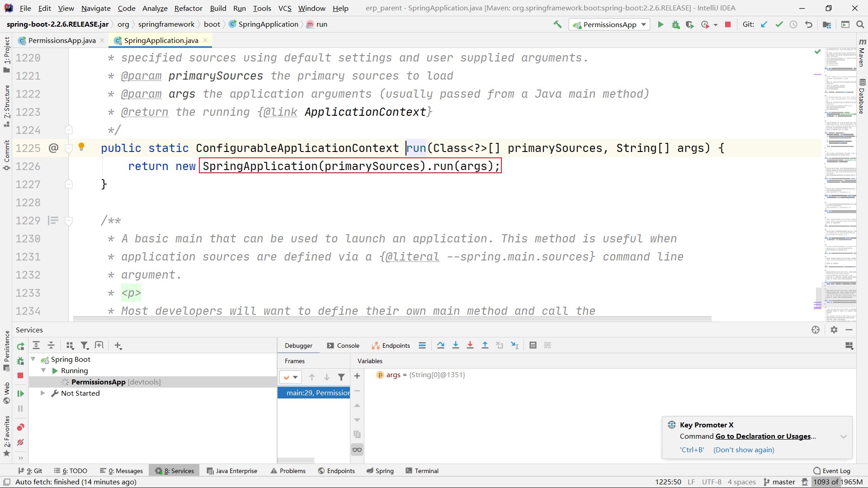Open the Terminal tool window

(x=422, y=470)
